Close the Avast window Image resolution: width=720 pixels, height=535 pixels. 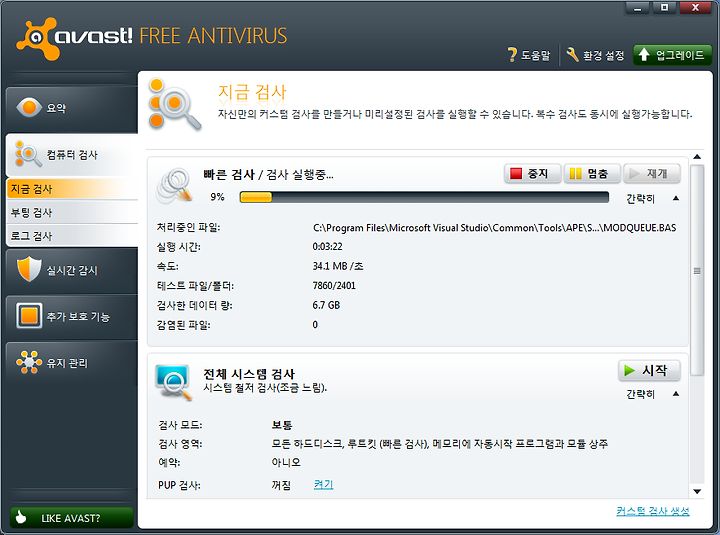tap(695, 8)
